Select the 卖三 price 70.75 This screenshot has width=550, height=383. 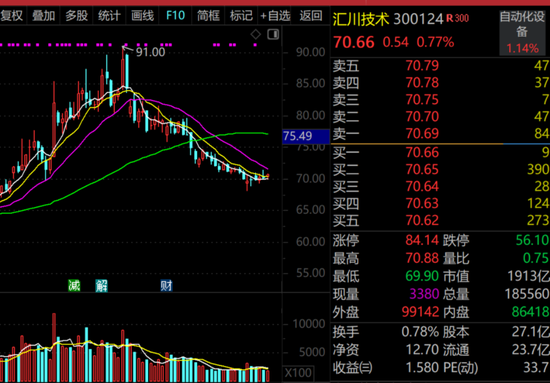pos(422,100)
